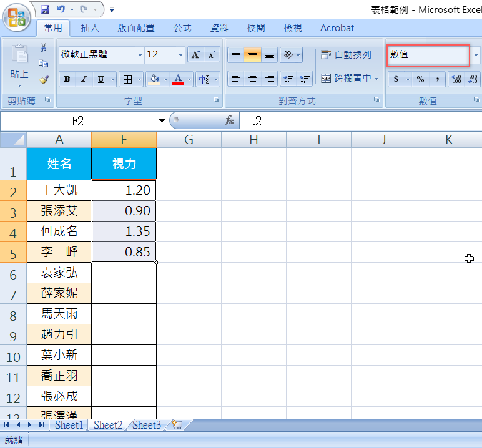Increase decimal places in number group

(456, 79)
